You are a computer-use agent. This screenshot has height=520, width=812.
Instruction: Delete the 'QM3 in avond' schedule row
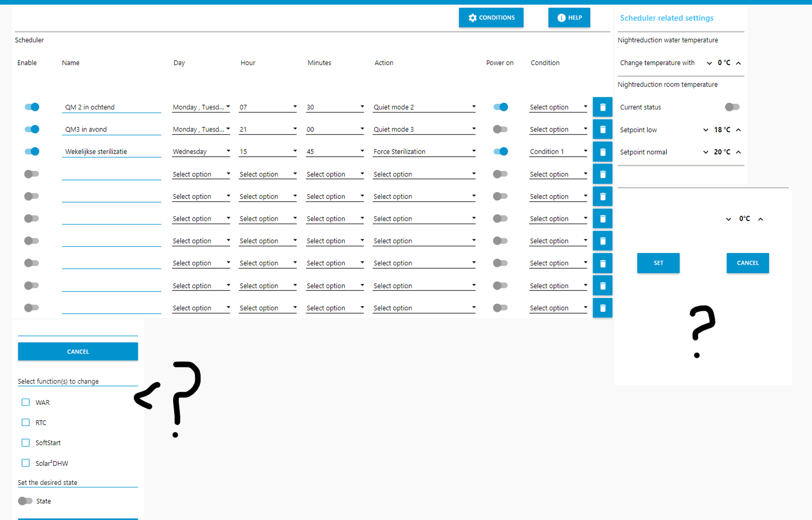[x=602, y=129]
